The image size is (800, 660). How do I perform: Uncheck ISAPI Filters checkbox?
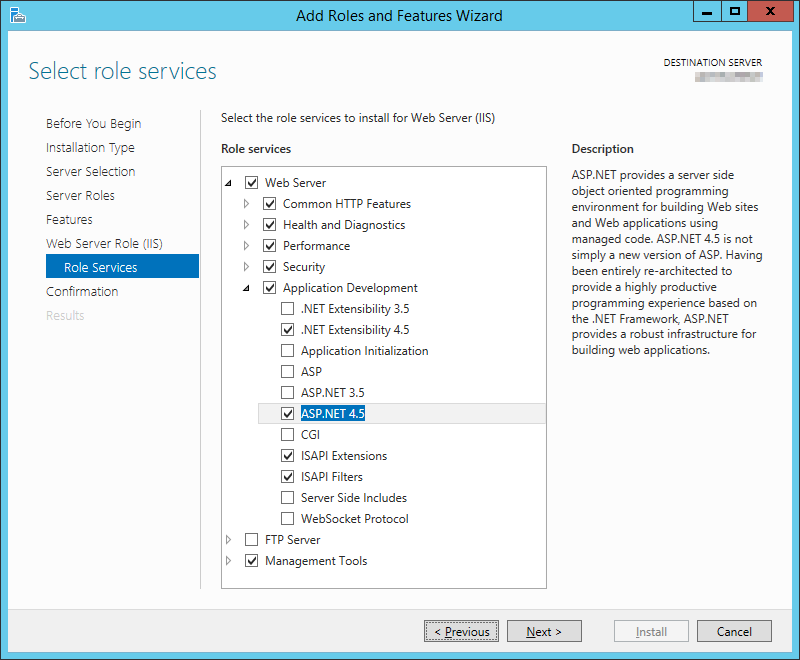pyautogui.click(x=288, y=477)
